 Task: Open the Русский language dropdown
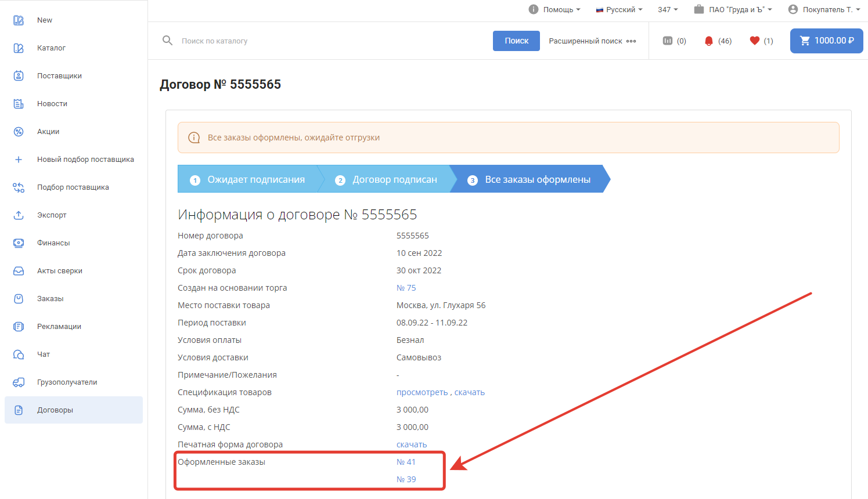(620, 10)
